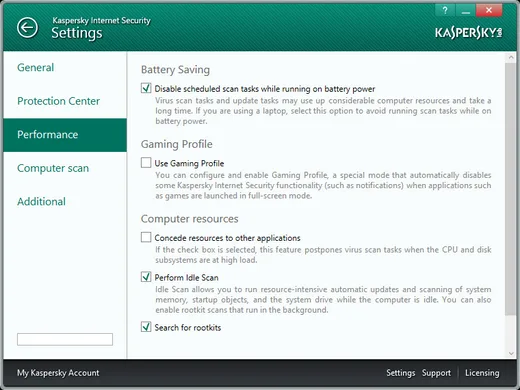Click the scrollbar up arrow
Screen dimensions: 520x390
tap(511, 57)
